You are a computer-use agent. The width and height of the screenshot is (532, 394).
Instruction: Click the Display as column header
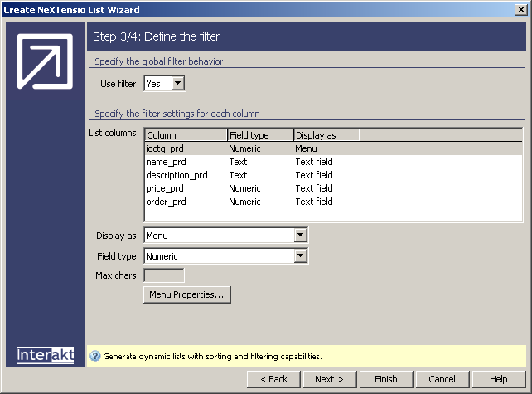point(326,135)
